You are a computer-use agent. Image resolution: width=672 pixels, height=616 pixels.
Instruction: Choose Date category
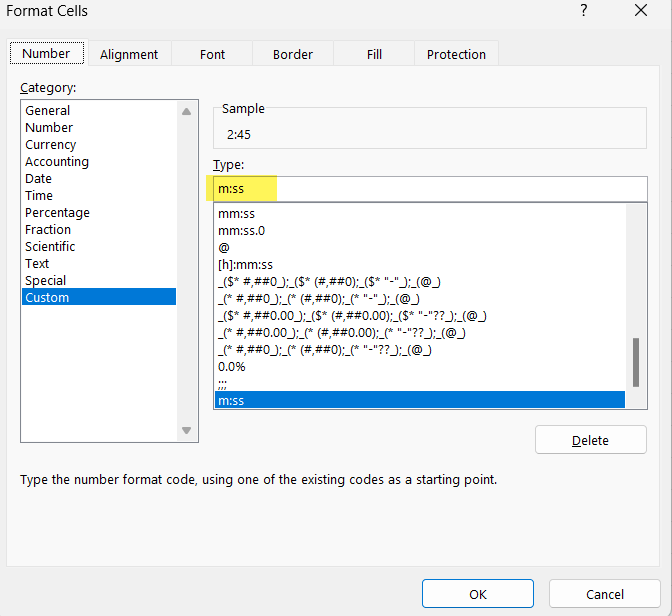99,178
